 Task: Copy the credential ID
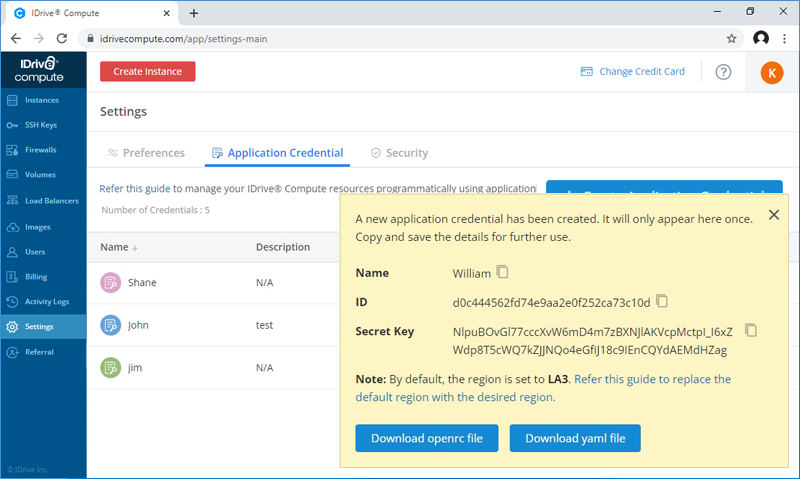click(662, 301)
